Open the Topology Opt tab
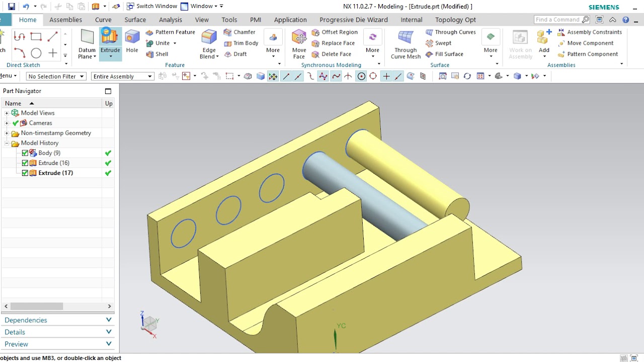644x362 pixels. 455,20
